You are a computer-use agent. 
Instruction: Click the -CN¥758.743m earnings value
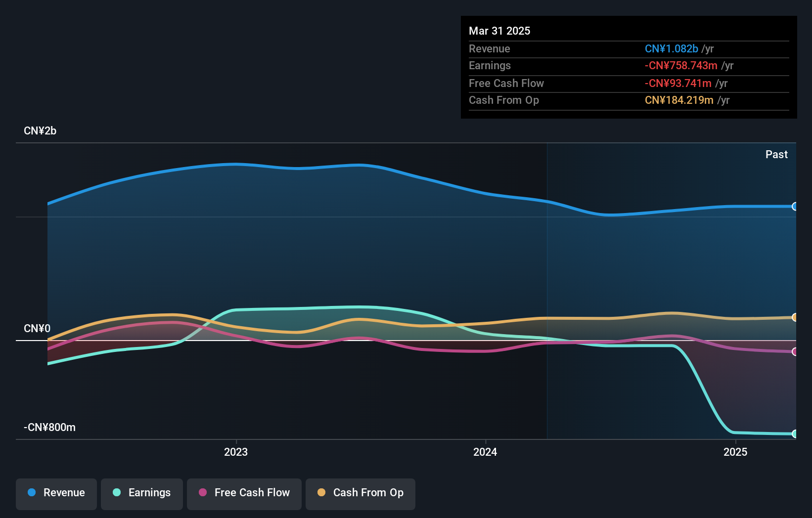point(681,66)
